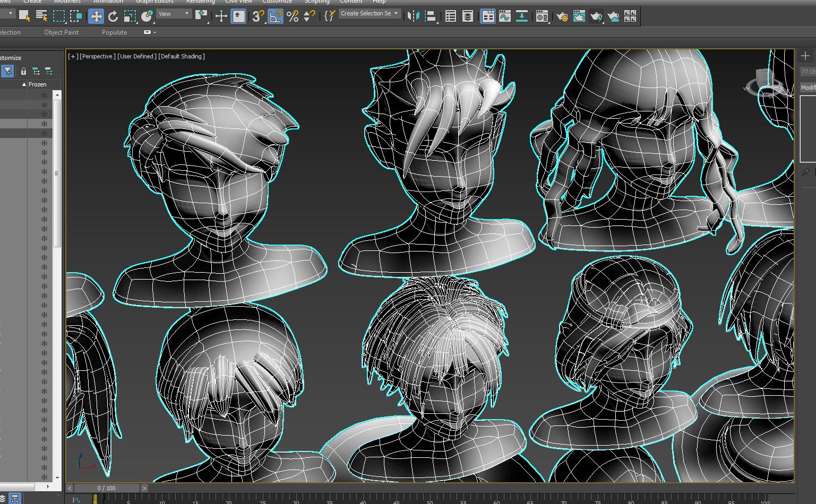Click the Frozen column header
Screen dimensions: 816x504
point(37,84)
